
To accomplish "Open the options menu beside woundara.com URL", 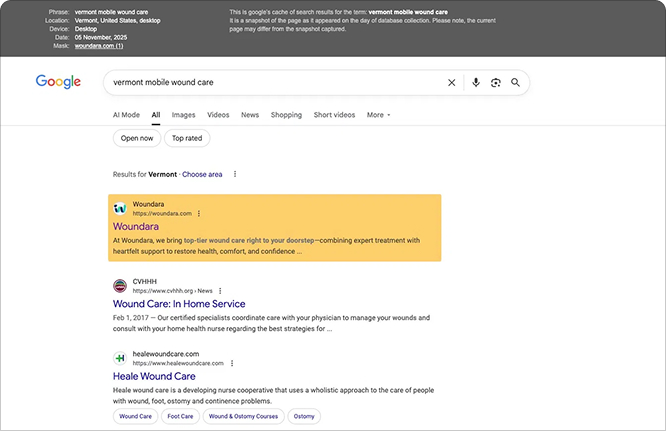I will tap(199, 214).
